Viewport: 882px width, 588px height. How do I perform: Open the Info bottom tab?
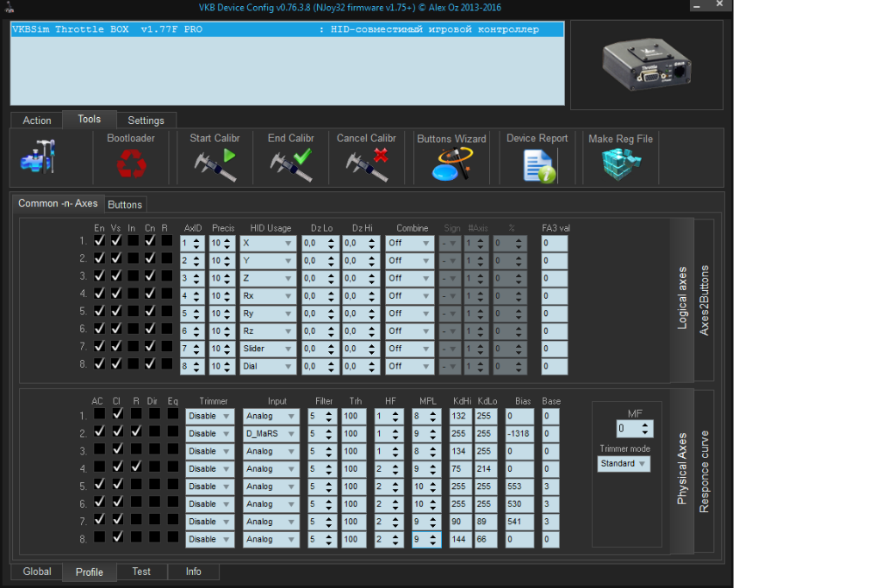(194, 571)
